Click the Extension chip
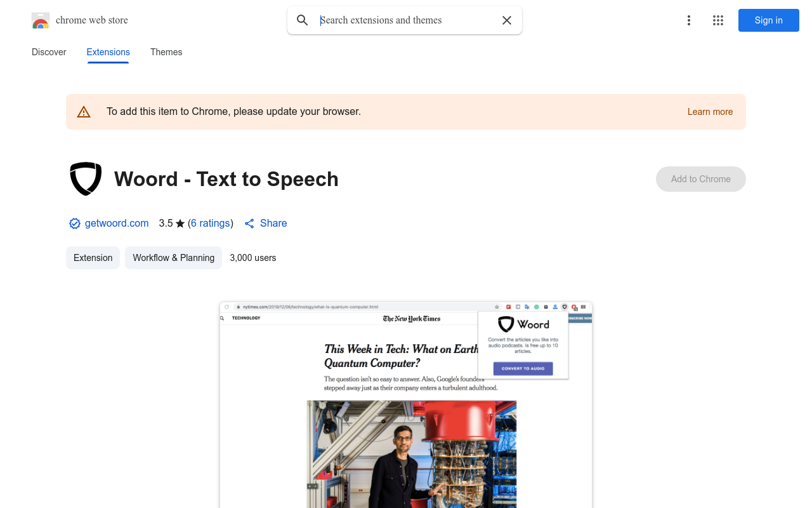The image size is (812, 508). click(x=93, y=258)
